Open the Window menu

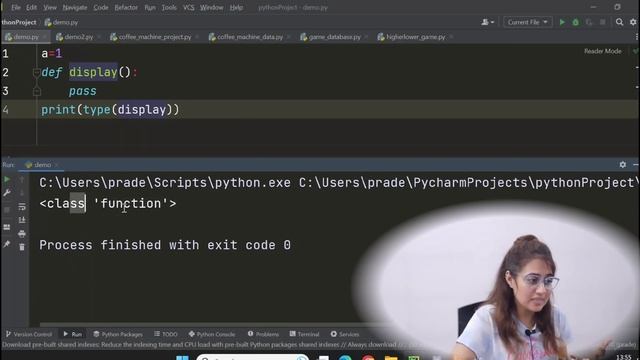pyautogui.click(x=211, y=7)
